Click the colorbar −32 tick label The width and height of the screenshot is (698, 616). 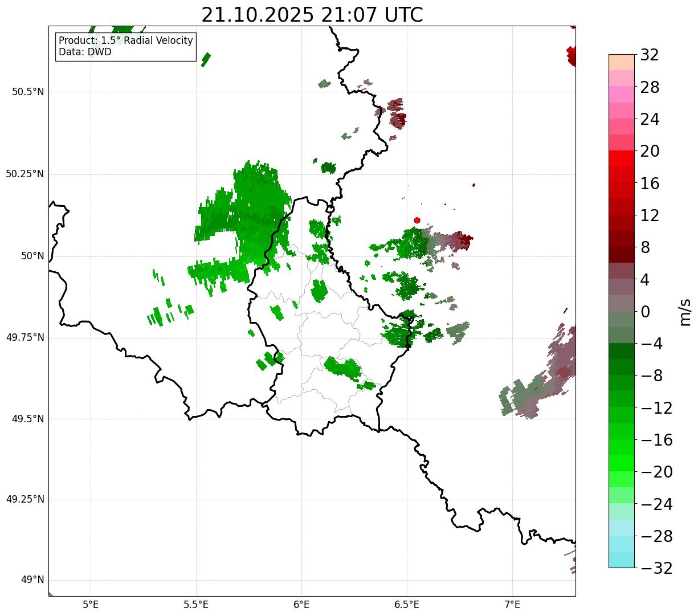pos(656,568)
